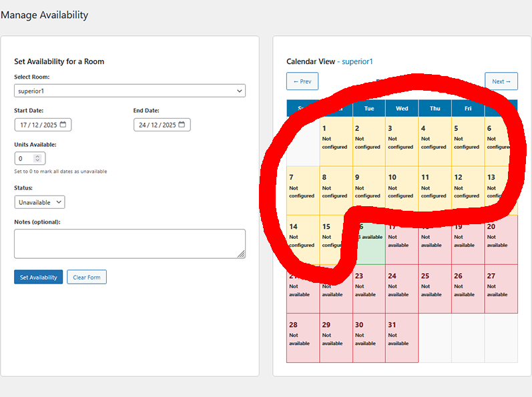Image resolution: width=532 pixels, height=397 pixels.
Task: Select day 4 in the calendar
Action: tap(435, 141)
